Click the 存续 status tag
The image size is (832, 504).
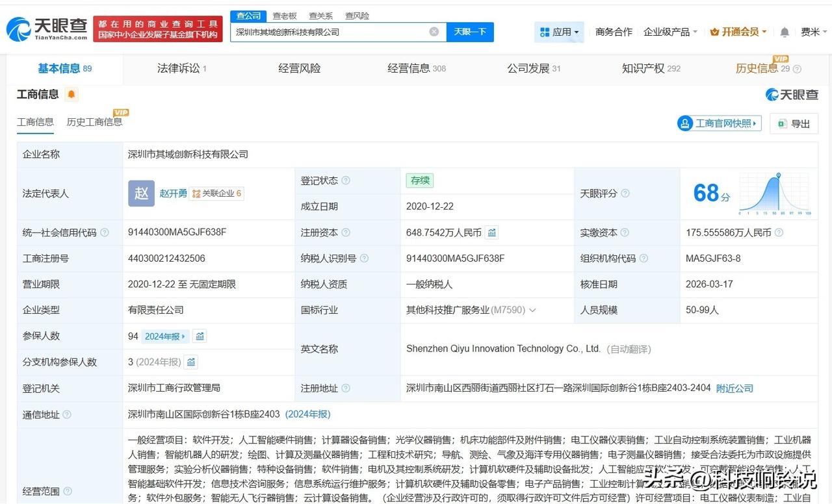point(419,181)
